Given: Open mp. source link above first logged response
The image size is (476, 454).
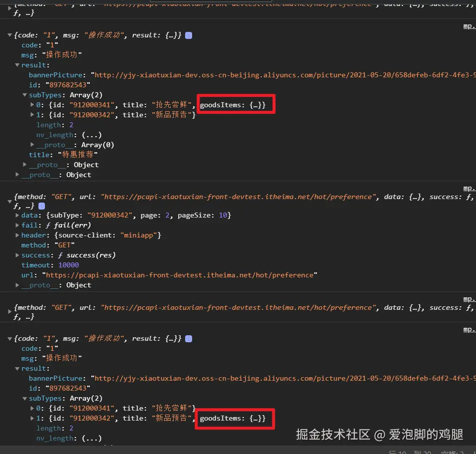Looking at the screenshot, I should [x=470, y=26].
